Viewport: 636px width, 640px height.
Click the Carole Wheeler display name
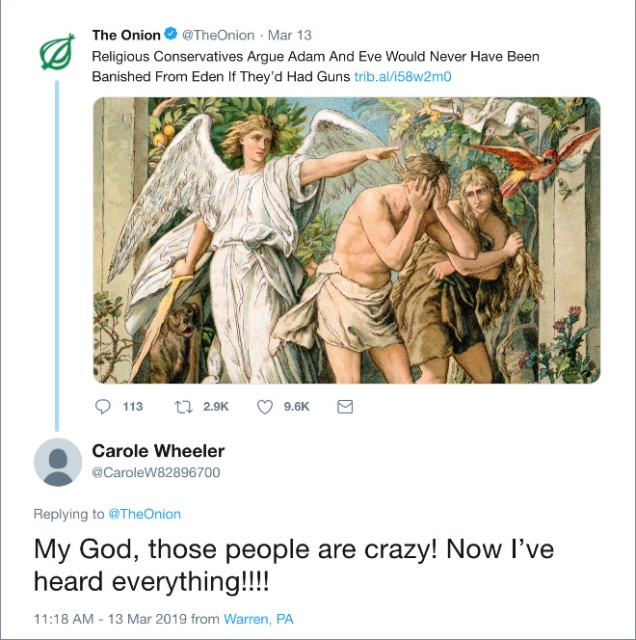[x=158, y=451]
